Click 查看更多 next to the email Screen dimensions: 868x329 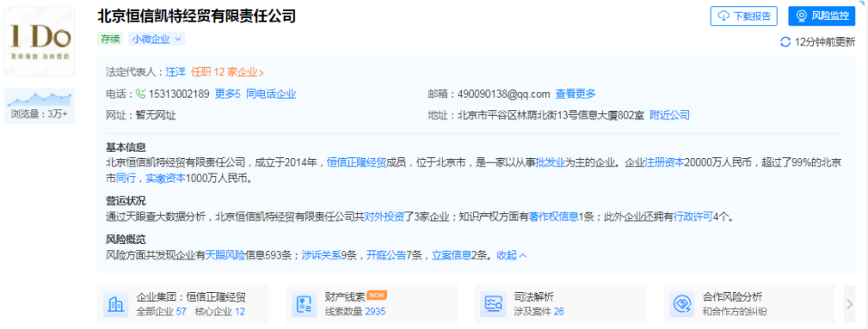(576, 94)
